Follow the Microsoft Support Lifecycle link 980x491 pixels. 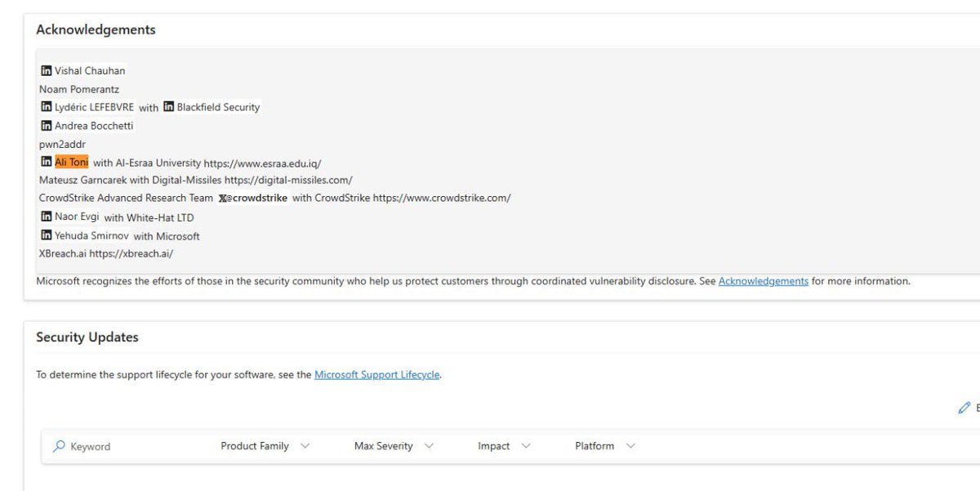(x=377, y=375)
